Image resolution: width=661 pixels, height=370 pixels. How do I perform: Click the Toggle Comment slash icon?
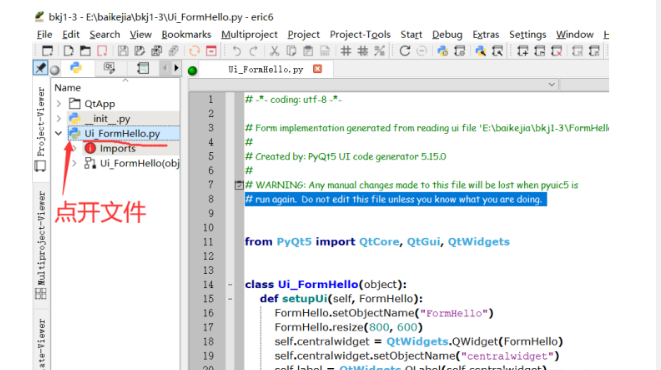[x=379, y=51]
